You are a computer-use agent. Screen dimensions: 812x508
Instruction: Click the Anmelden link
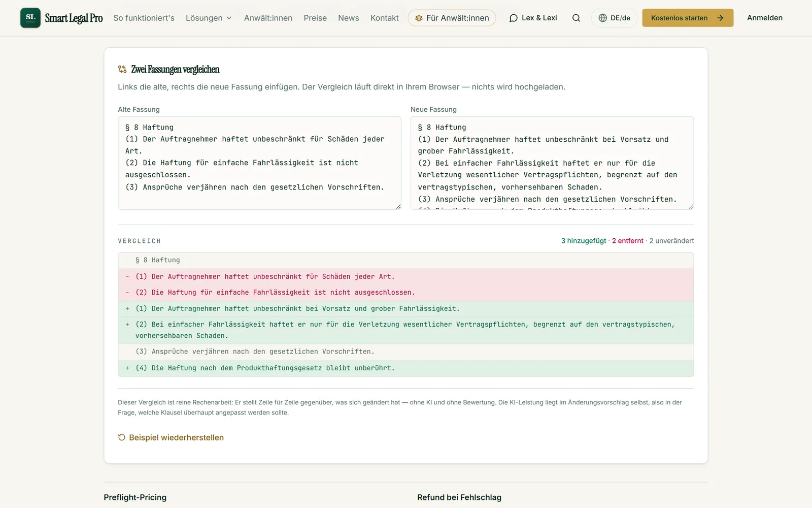764,18
